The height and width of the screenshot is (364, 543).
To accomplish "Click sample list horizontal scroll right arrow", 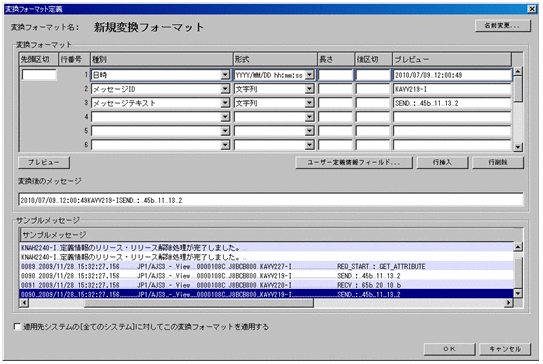I will coord(508,303).
